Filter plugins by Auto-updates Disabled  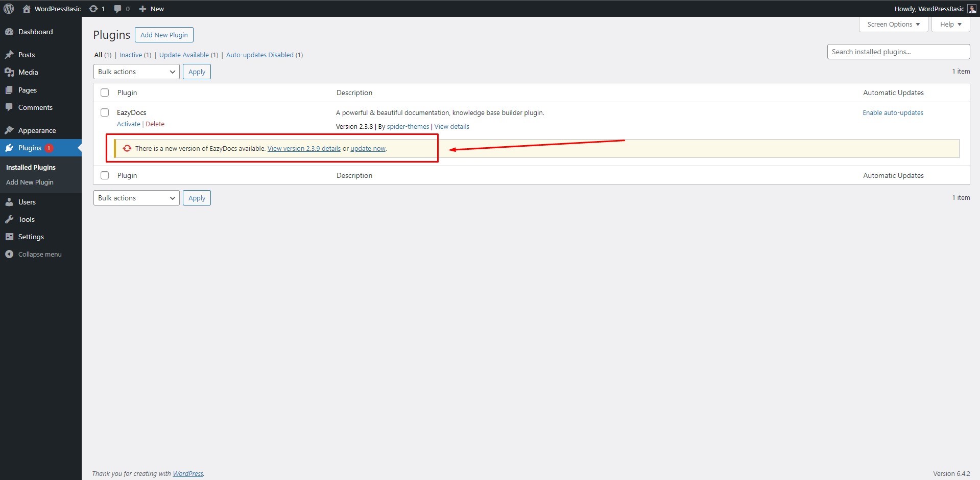[260, 55]
